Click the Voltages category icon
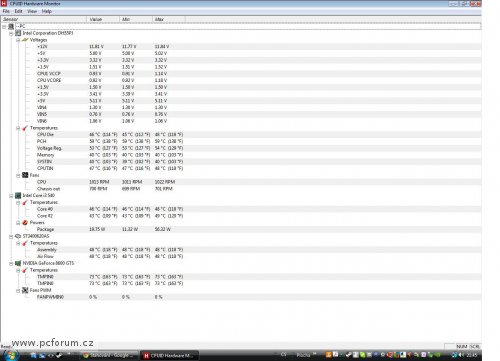The height and width of the screenshot is (361, 500). point(25,40)
